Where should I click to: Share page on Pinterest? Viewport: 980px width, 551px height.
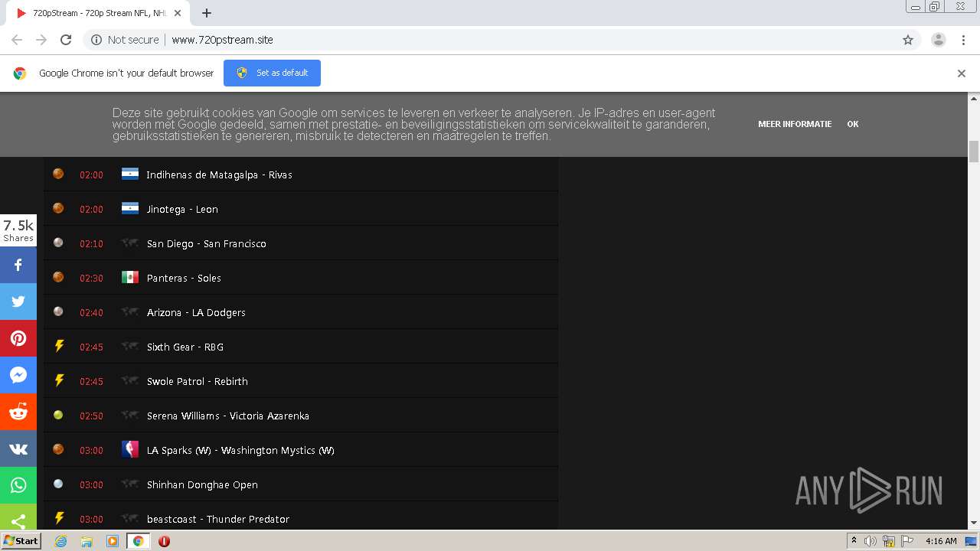(x=18, y=338)
